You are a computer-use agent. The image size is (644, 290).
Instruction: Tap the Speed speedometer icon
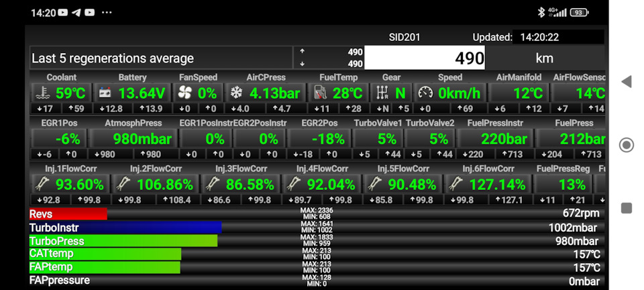click(425, 93)
